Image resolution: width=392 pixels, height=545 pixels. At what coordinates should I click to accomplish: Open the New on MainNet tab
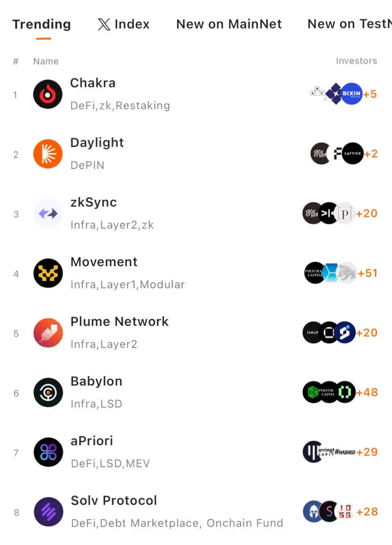click(229, 24)
